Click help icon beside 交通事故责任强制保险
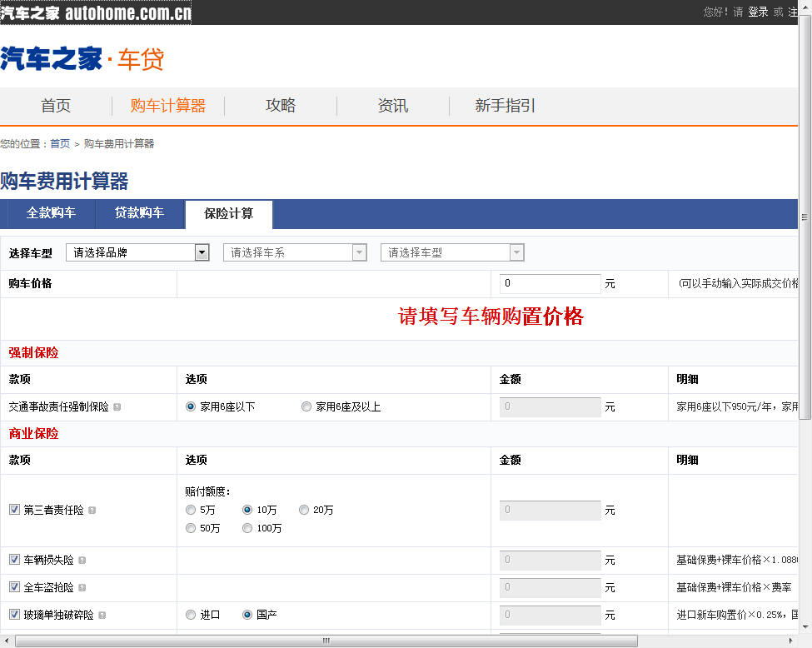 [x=117, y=407]
